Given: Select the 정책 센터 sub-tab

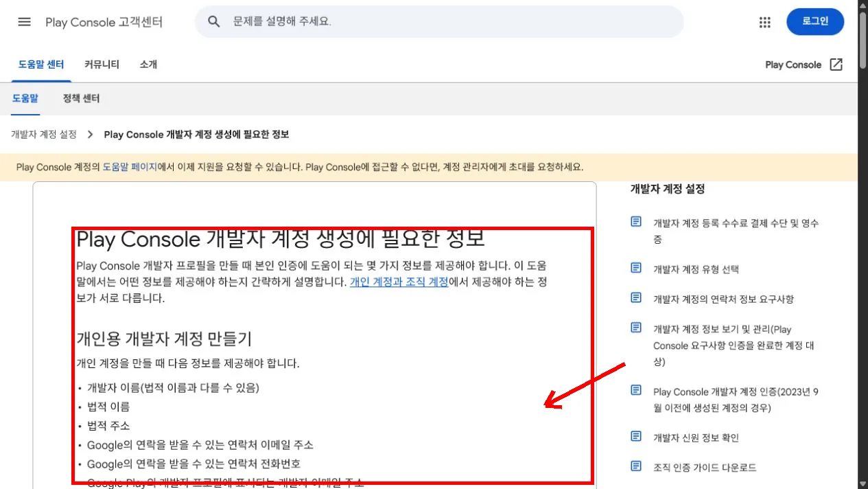Looking at the screenshot, I should (81, 99).
